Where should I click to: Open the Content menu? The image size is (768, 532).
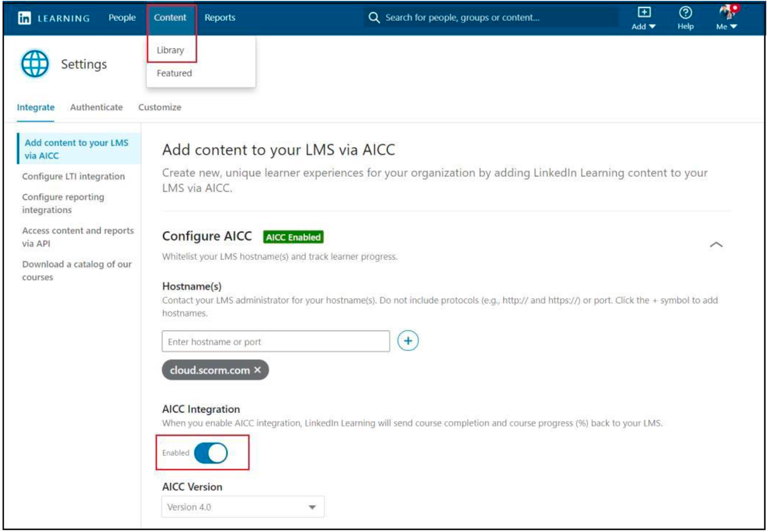(171, 18)
